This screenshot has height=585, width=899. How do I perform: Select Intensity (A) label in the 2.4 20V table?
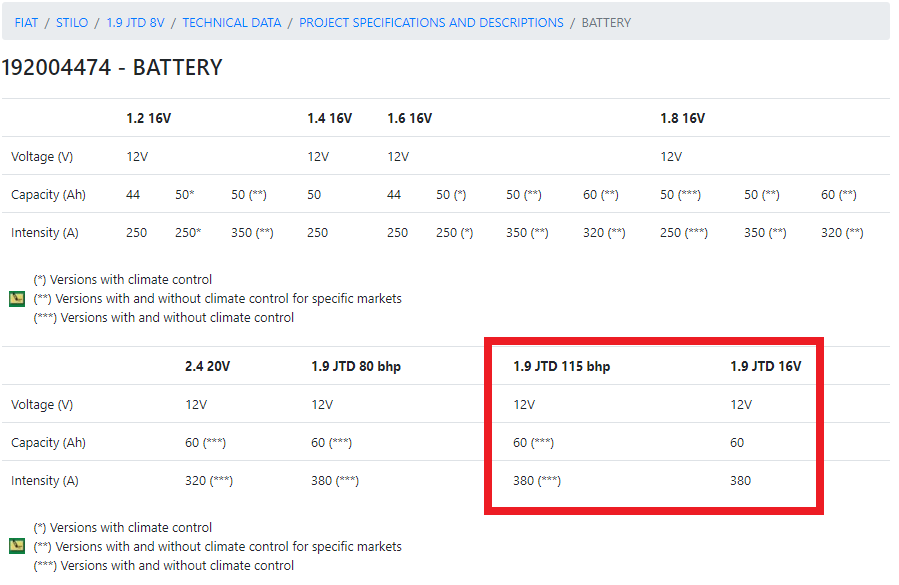pyautogui.click(x=45, y=481)
